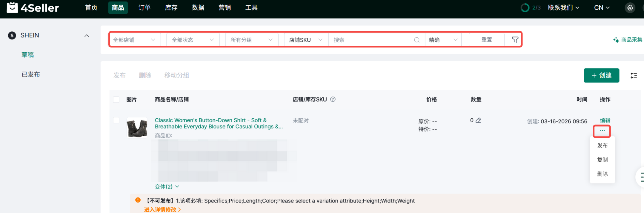
Task: Click the filter funnel icon
Action: pos(515,40)
